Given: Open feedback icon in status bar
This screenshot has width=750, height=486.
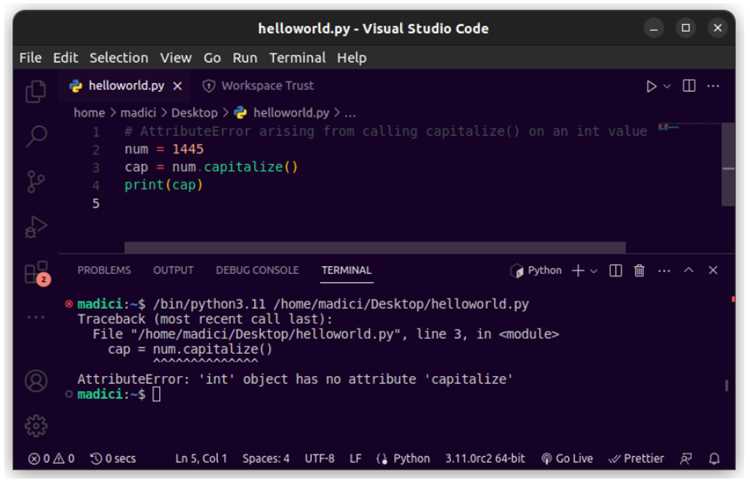Looking at the screenshot, I should [686, 459].
